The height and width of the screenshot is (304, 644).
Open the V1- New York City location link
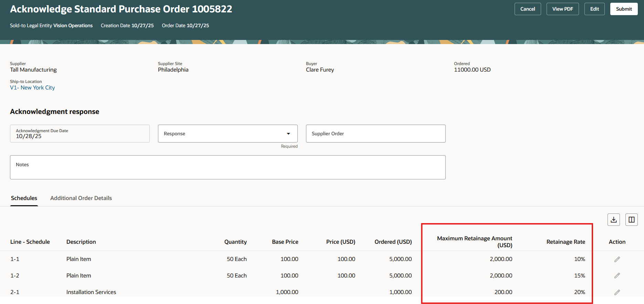pos(32,87)
